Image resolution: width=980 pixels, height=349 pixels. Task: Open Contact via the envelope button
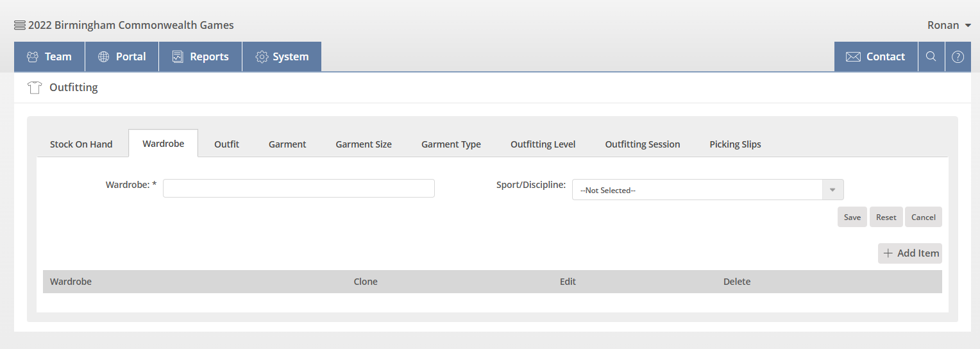[875, 56]
